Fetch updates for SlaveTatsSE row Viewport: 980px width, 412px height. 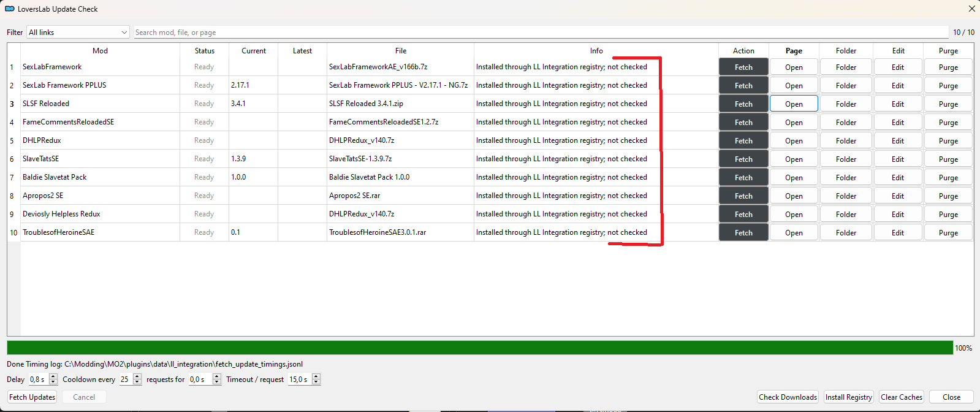pyautogui.click(x=743, y=159)
